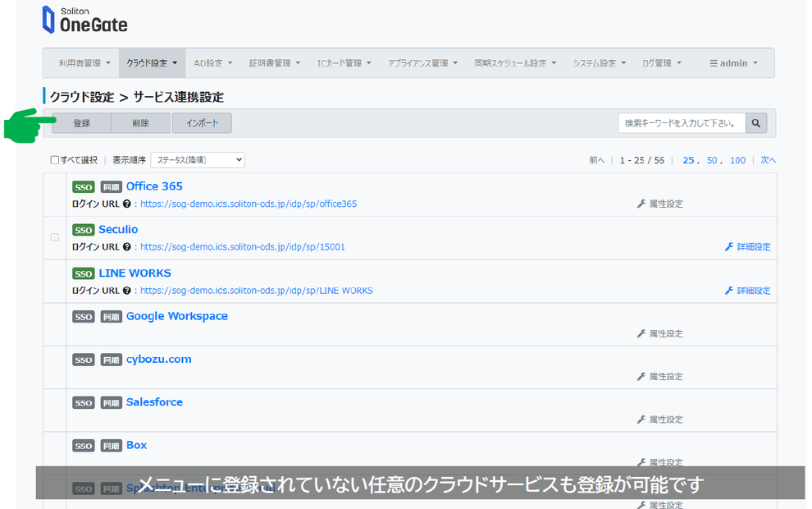Check the Seculio row checkbox
Viewport: 812px width, 509px height.
pos(55,237)
